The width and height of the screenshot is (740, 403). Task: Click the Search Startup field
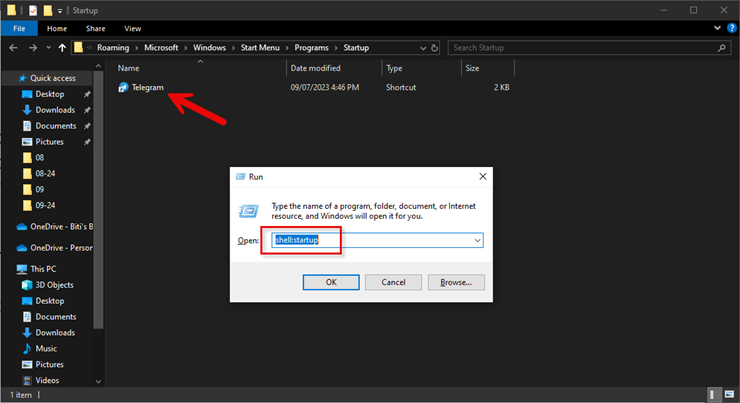[x=580, y=47]
